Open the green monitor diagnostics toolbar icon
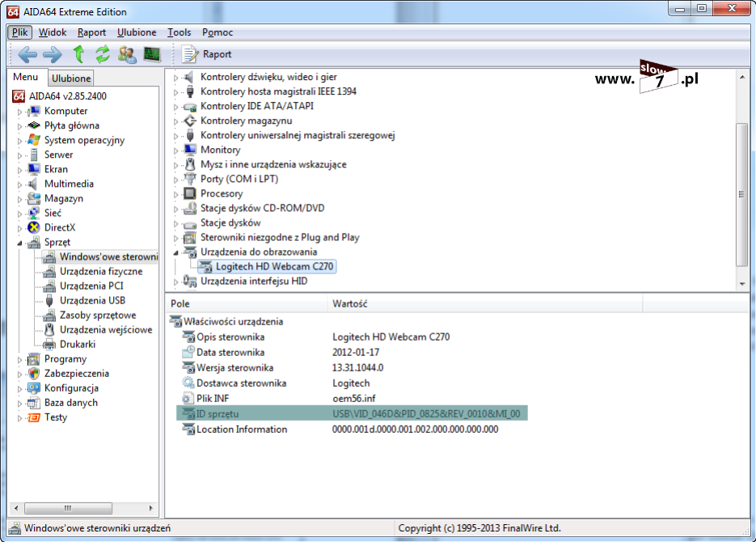 tap(152, 54)
